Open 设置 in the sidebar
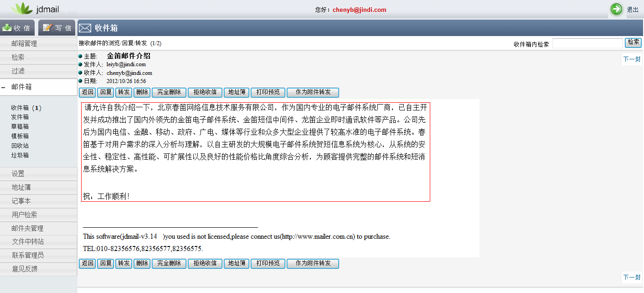This screenshot has height=293, width=644. 38,174
